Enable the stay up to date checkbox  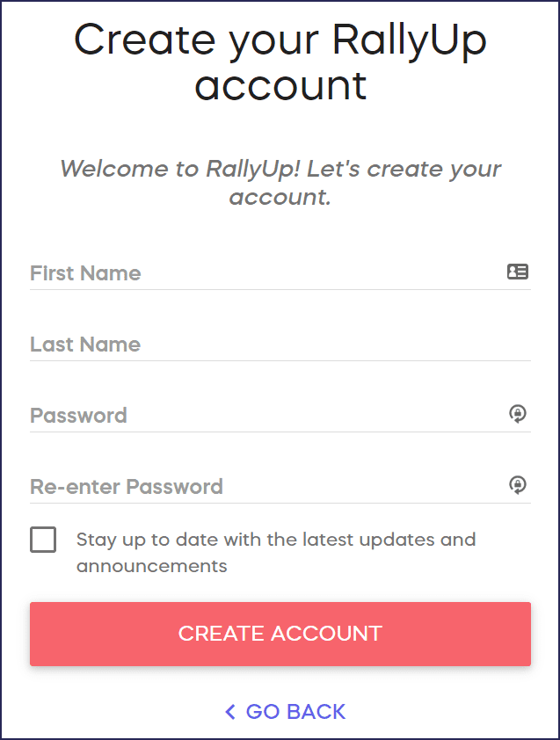click(x=43, y=540)
